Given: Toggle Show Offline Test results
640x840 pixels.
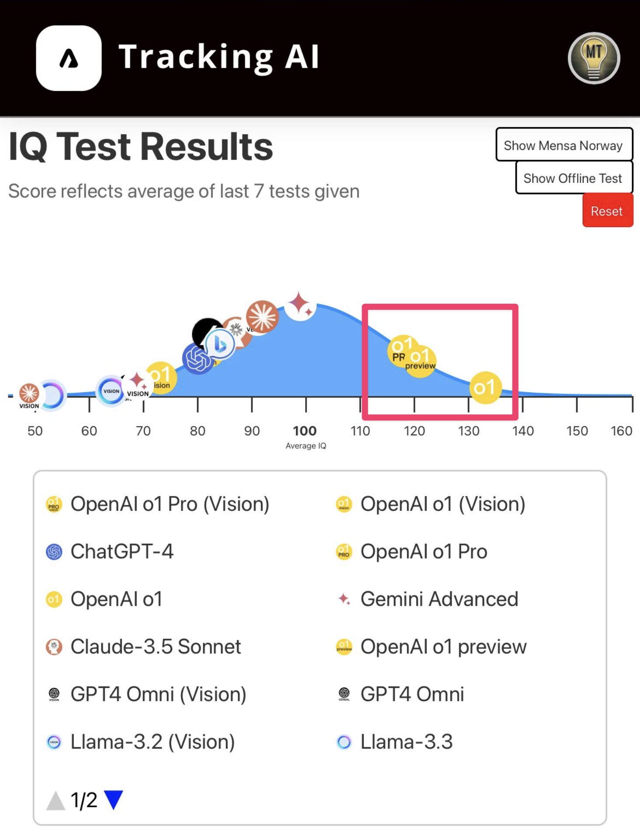Looking at the screenshot, I should coord(574,178).
